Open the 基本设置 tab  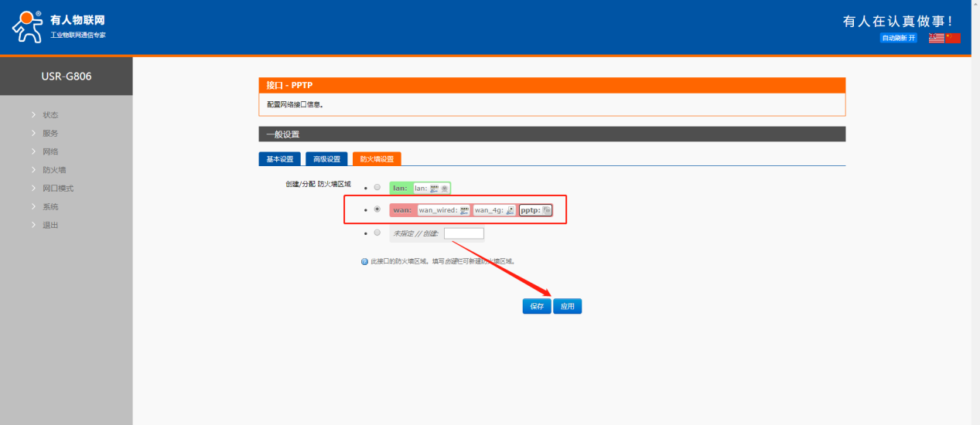click(279, 159)
